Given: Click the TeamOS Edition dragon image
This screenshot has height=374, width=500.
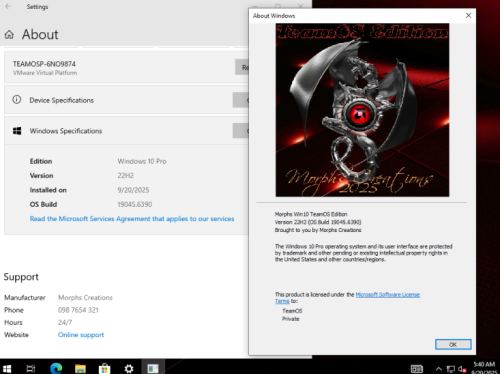Looking at the screenshot, I should [x=362, y=110].
